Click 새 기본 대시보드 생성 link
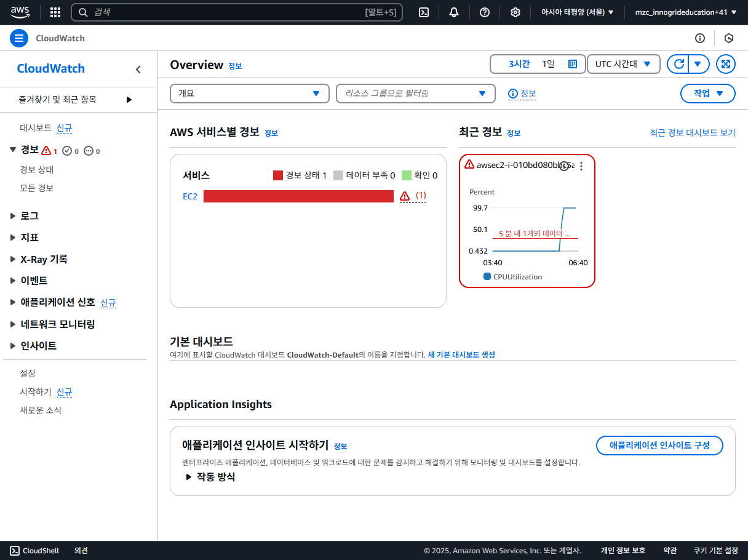 461,354
